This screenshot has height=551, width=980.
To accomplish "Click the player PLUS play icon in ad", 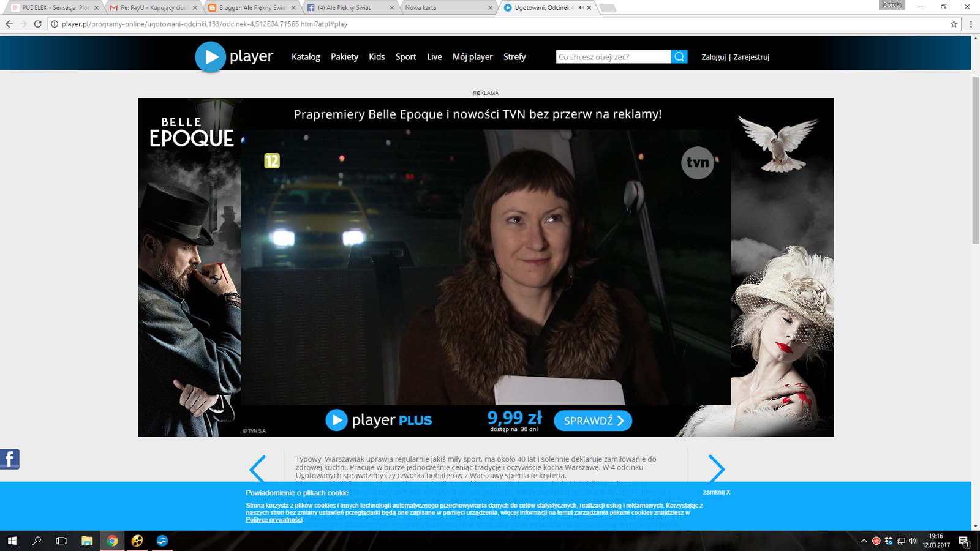I will (x=336, y=420).
